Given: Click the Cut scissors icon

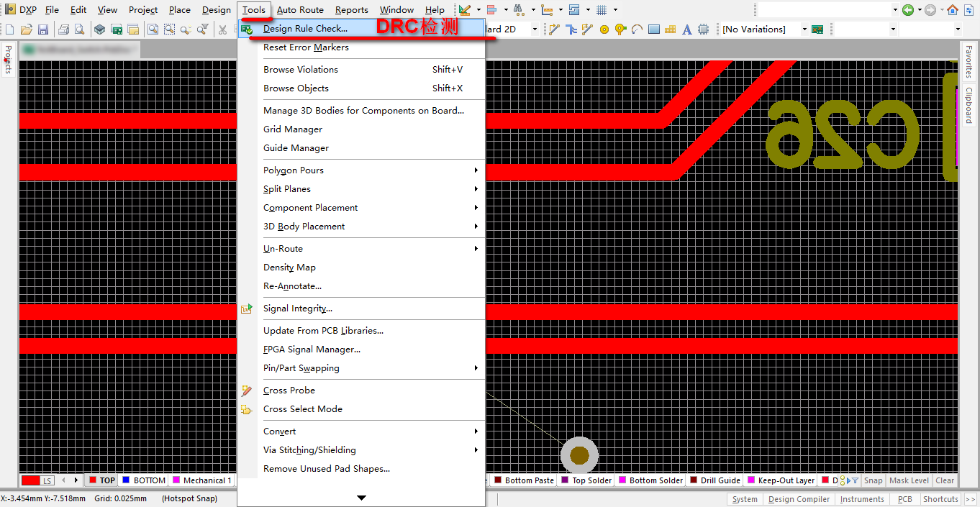Looking at the screenshot, I should pyautogui.click(x=222, y=29).
